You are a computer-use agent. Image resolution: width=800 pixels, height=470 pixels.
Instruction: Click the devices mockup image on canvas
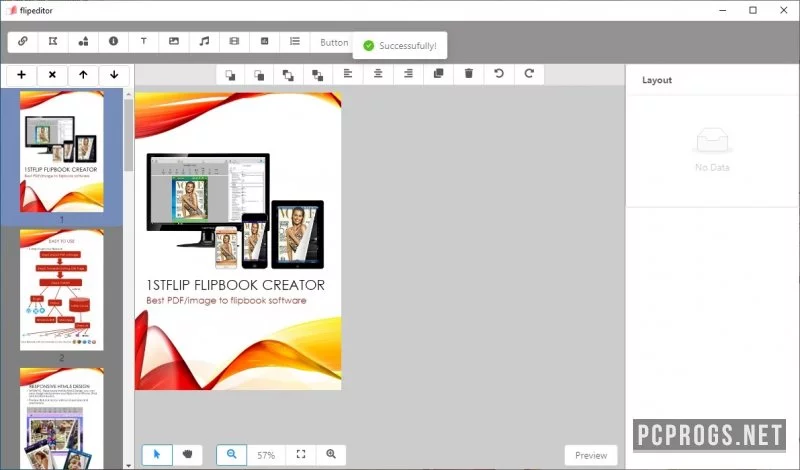(235, 211)
